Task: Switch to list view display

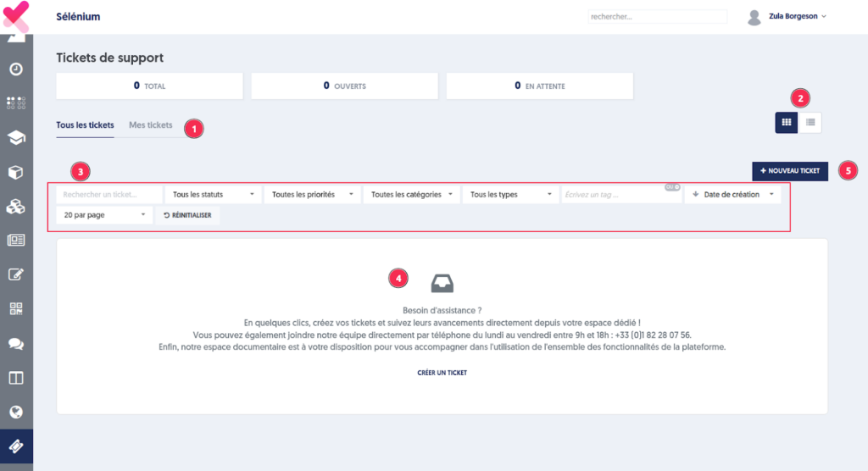Action: pyautogui.click(x=810, y=122)
